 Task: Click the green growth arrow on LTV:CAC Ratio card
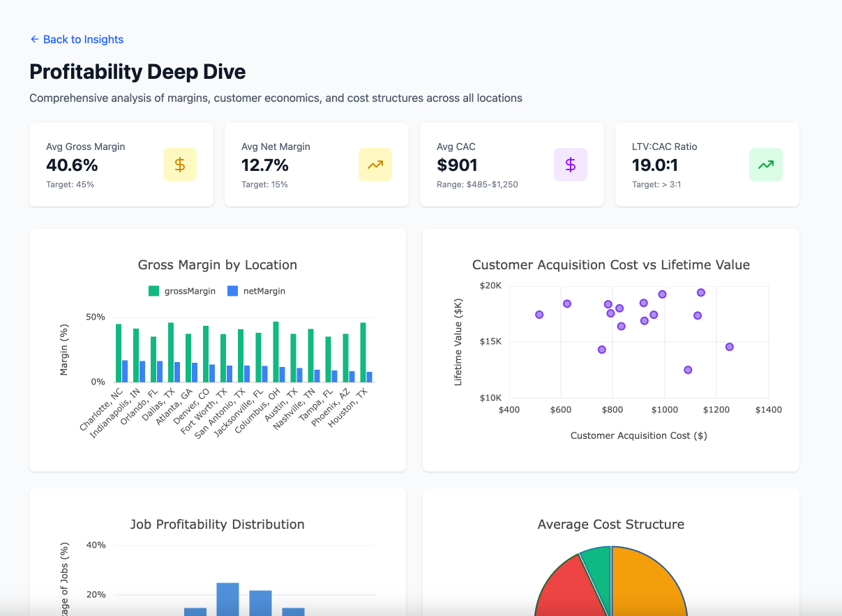coord(765,165)
